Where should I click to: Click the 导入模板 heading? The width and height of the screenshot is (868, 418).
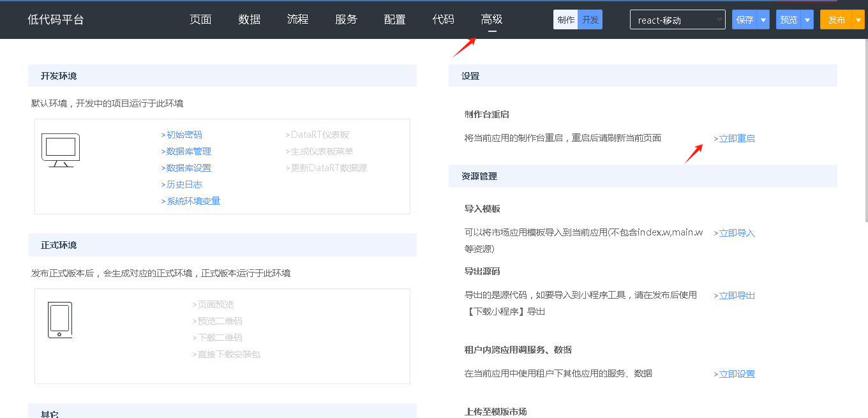tap(482, 209)
